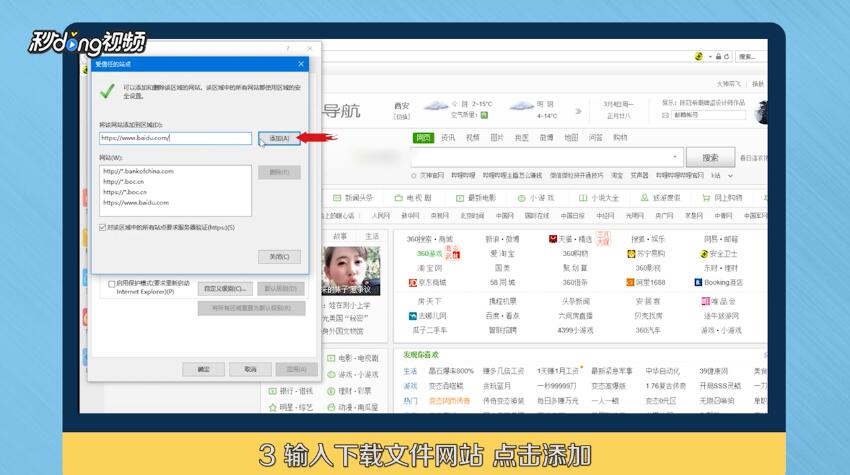Click the 取消 cancel button in Internet Options
Screen dimensions: 850x475
(x=250, y=369)
